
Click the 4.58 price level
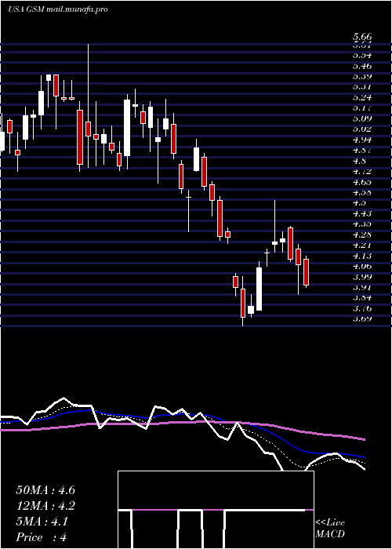coord(362,192)
